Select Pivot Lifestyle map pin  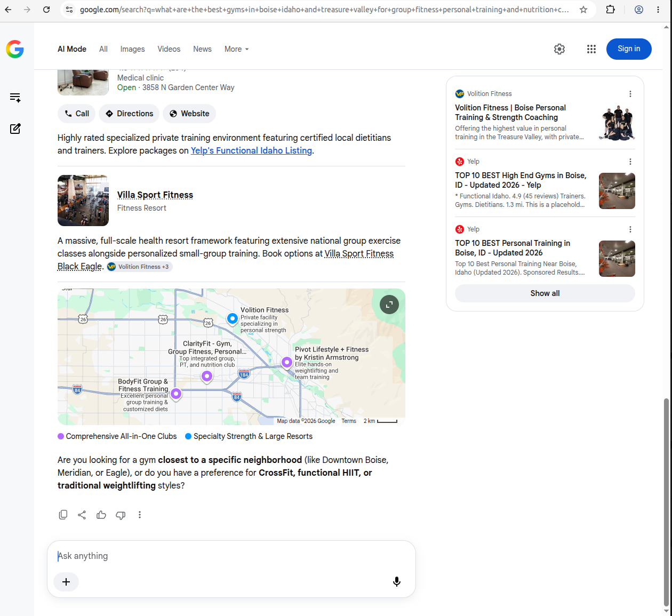287,363
